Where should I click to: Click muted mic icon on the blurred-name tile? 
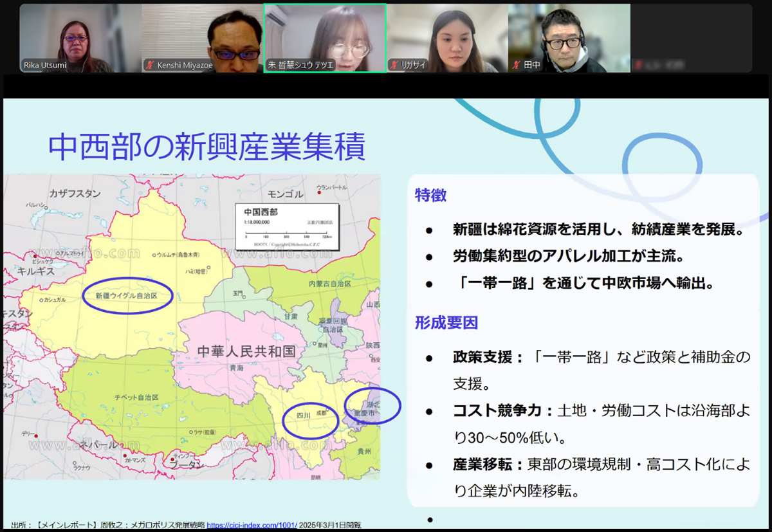pos(639,65)
